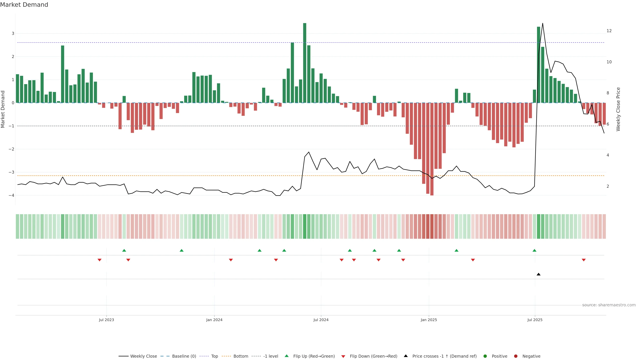Click Price crosses -1 legend triangle icon
The height and width of the screenshot is (362, 644).
406,356
